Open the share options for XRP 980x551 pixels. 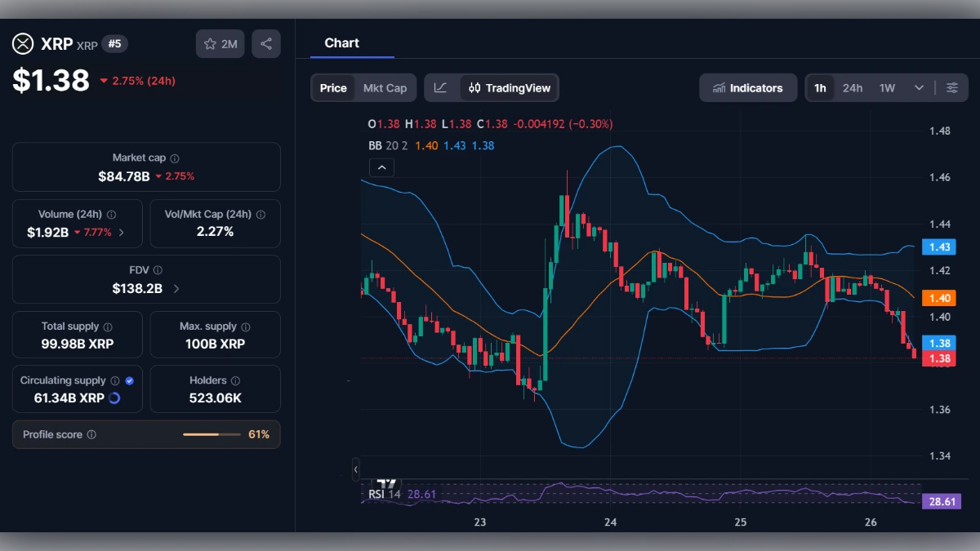click(265, 43)
